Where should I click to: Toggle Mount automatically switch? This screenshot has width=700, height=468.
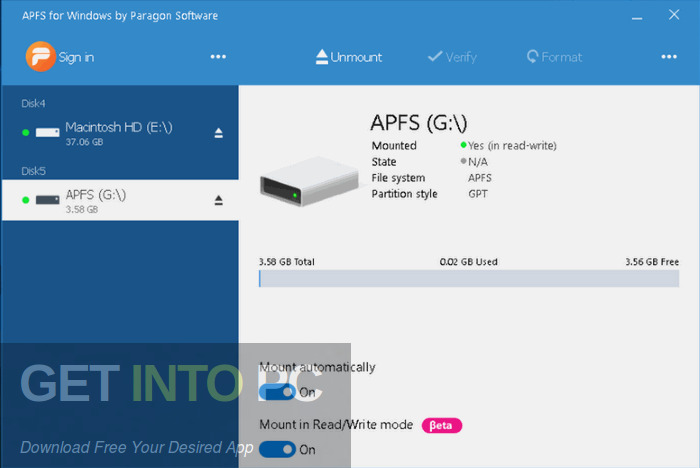[x=277, y=392]
